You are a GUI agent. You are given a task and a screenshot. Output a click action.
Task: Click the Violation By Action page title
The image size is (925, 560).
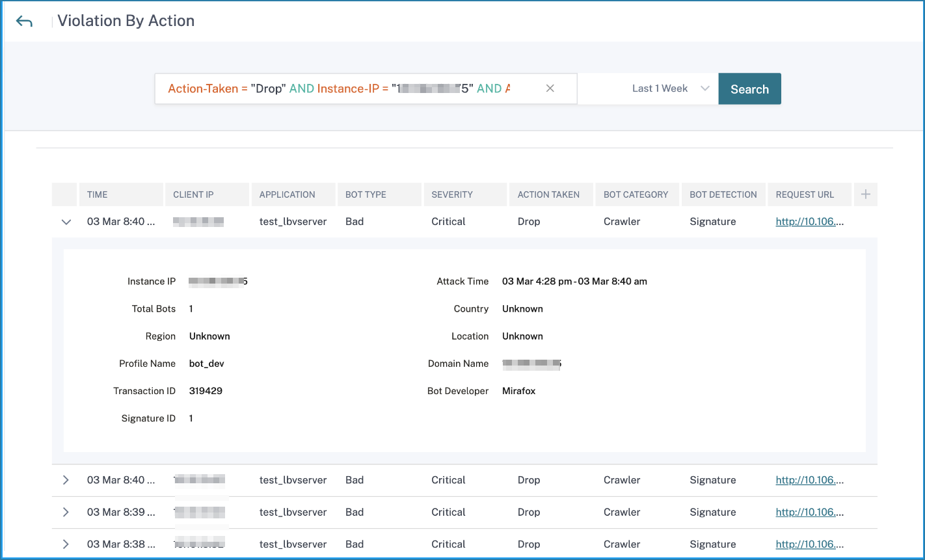coord(126,21)
